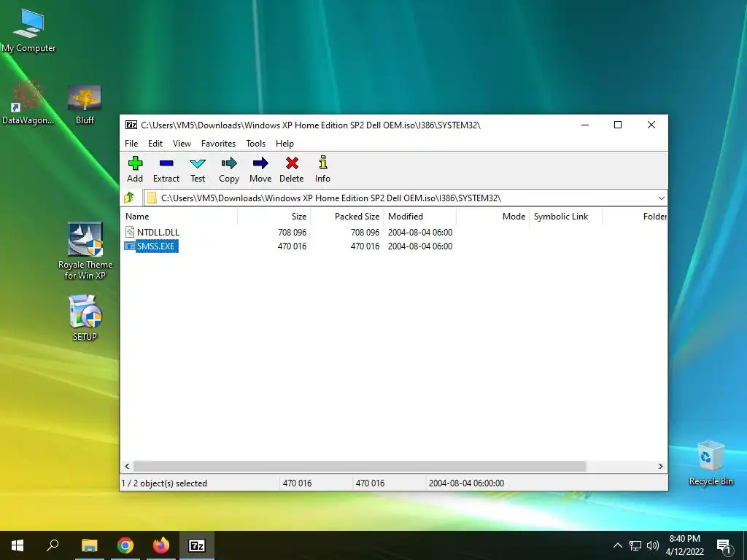Click the red Delete icon
The image size is (747, 560).
(x=292, y=164)
